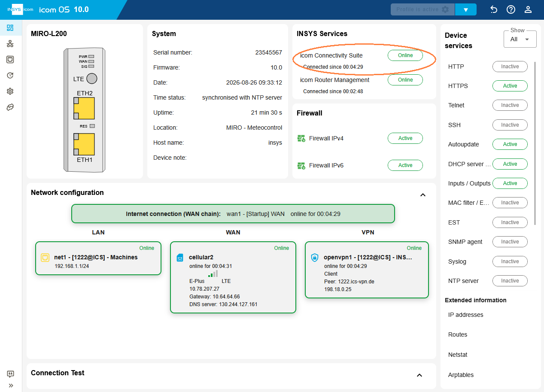This screenshot has width=544, height=392.
Task: Open Arptables extended information
Action: [461, 375]
